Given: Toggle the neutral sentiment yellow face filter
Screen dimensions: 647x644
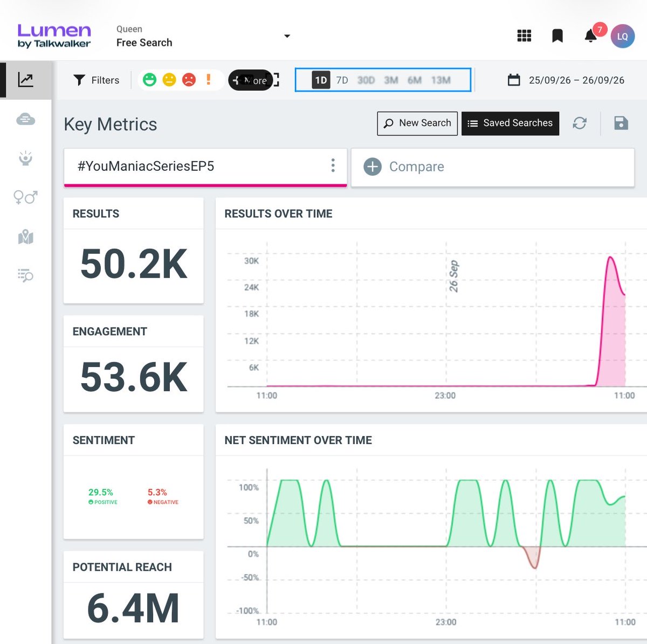Looking at the screenshot, I should coord(169,80).
